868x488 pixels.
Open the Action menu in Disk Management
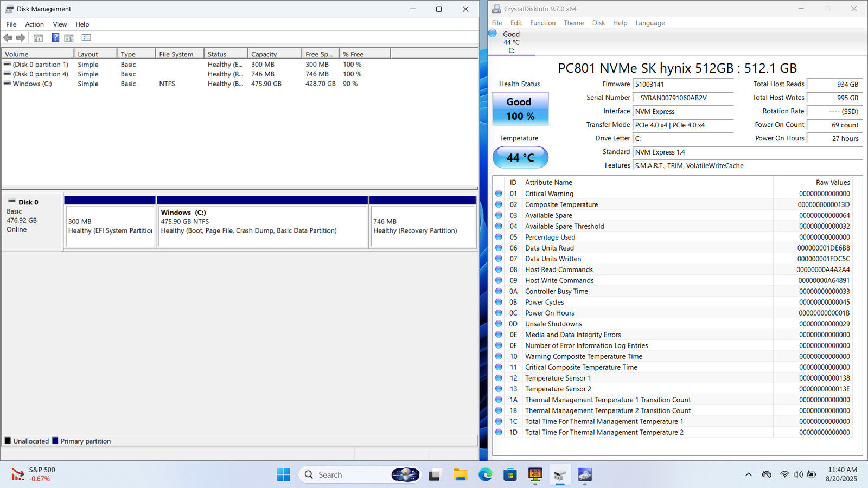[x=34, y=24]
